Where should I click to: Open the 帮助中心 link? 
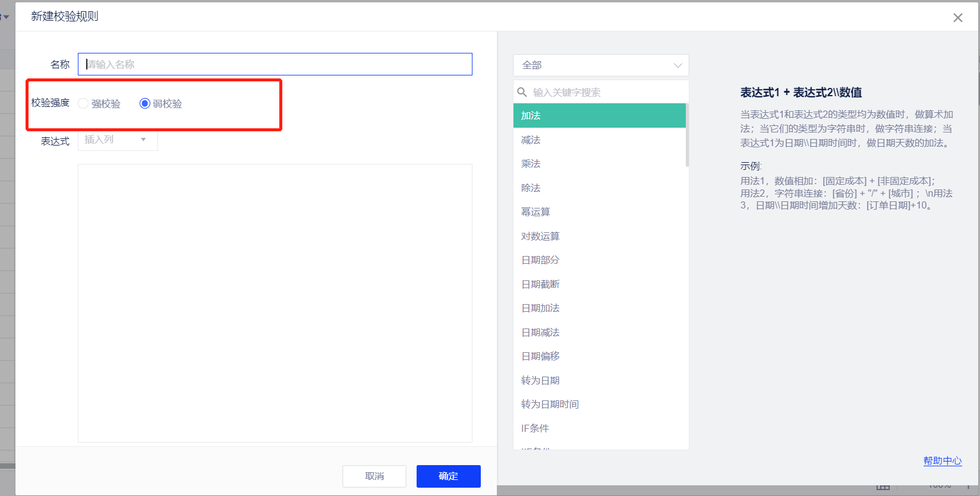pyautogui.click(x=942, y=461)
